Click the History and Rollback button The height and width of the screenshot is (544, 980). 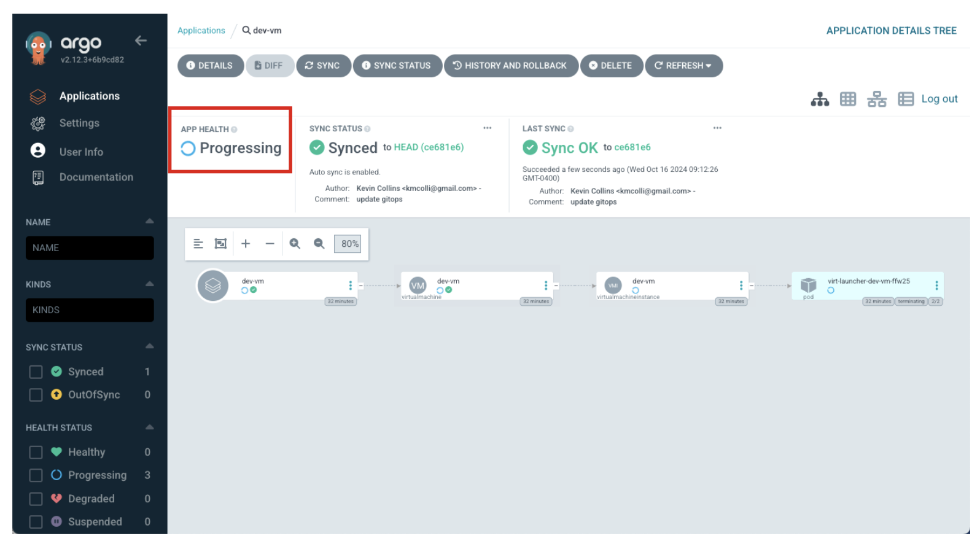tap(510, 66)
